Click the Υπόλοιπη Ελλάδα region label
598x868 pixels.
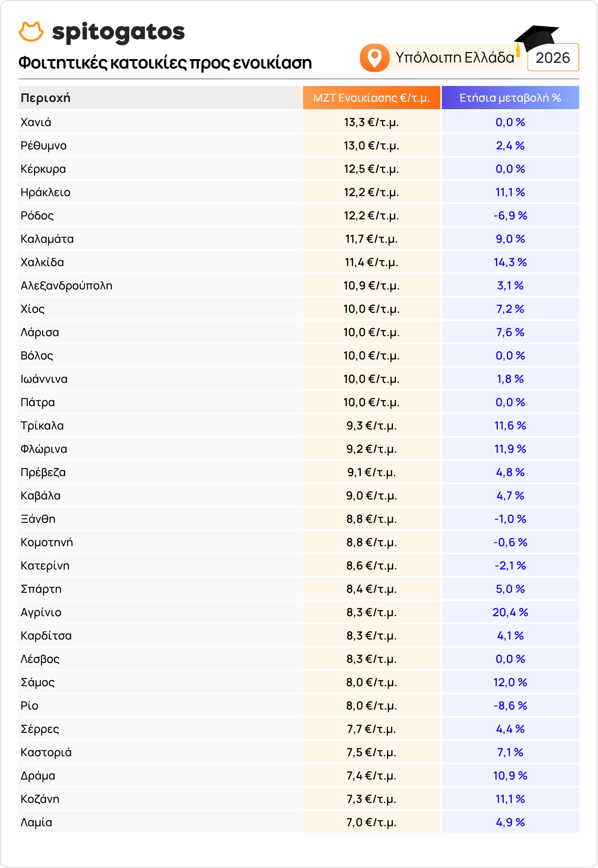tap(455, 58)
